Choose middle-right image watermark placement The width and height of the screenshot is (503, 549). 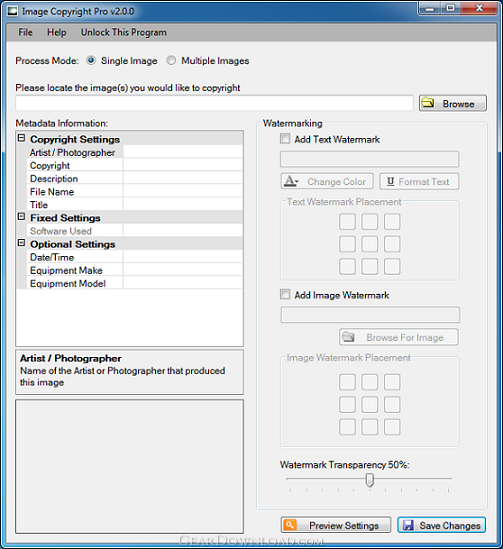(392, 404)
